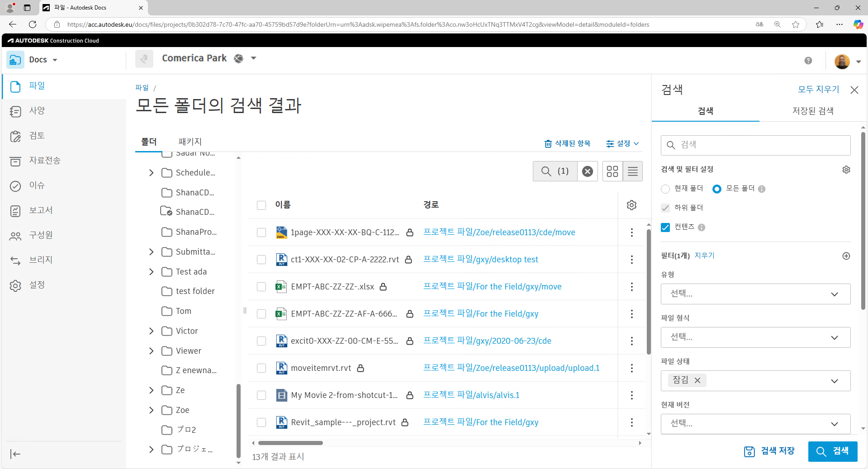Expand the Victor folder in the tree
The image size is (868, 469).
click(x=152, y=331)
